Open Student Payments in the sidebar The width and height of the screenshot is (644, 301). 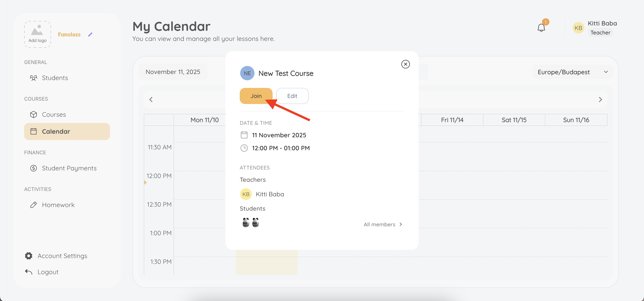pos(69,168)
